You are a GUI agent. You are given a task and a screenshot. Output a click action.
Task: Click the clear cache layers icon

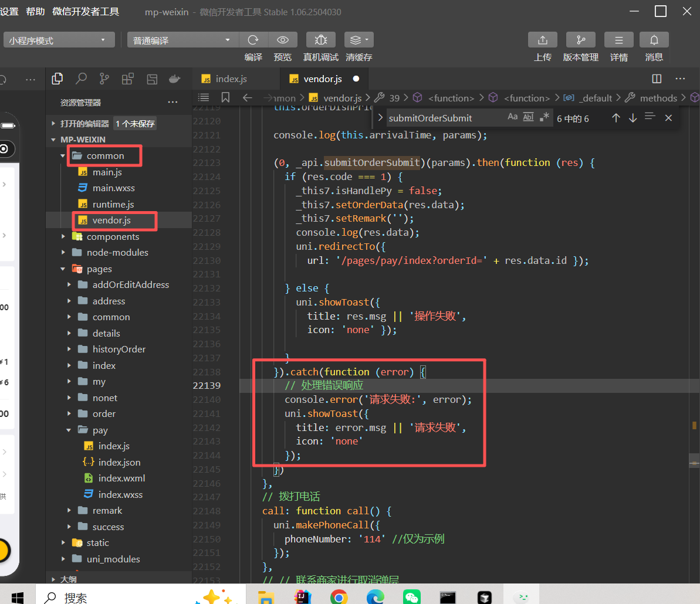coord(359,40)
